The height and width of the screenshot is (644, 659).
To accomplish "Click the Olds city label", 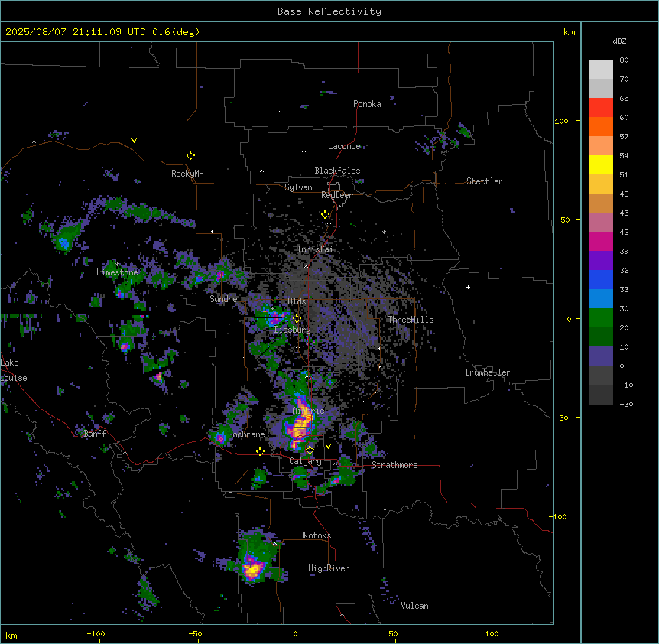I will click(297, 301).
